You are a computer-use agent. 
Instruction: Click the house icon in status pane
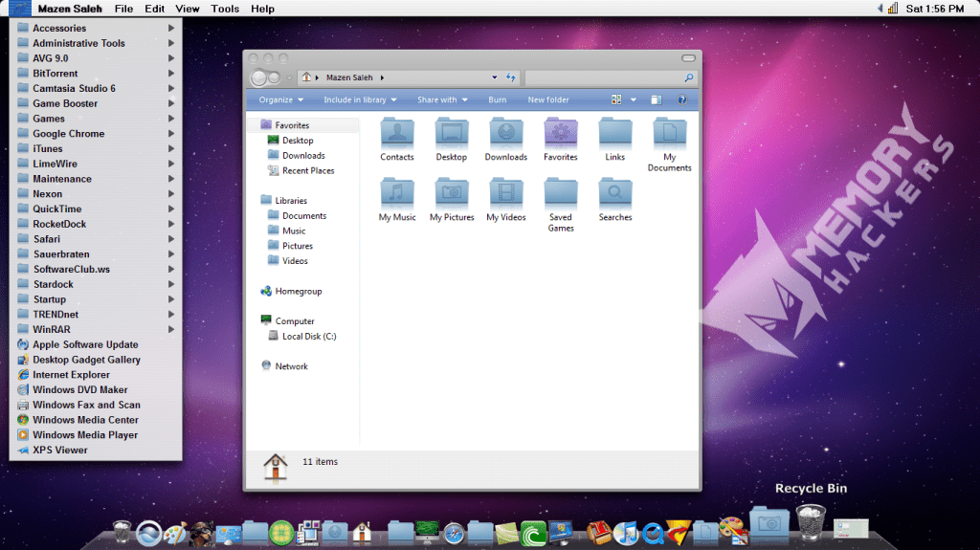[275, 467]
